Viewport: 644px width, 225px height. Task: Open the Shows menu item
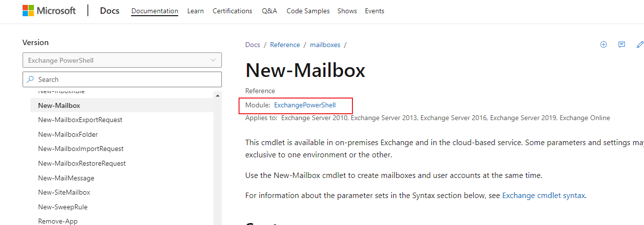[347, 11]
